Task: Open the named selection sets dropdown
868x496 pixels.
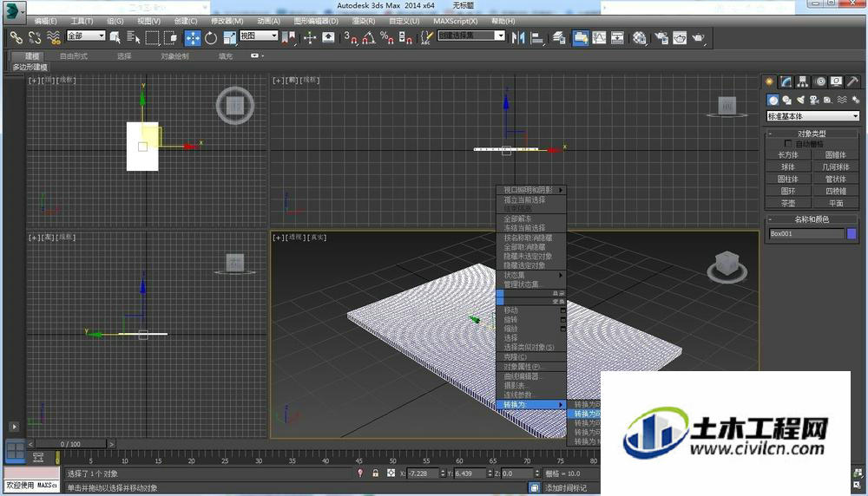Action: tap(471, 36)
